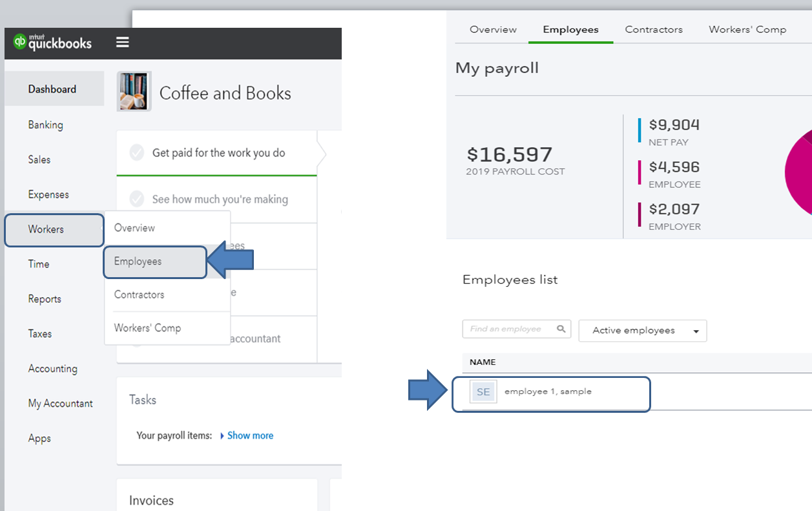
Task: Open Accounting in the left sidebar
Action: pos(54,369)
